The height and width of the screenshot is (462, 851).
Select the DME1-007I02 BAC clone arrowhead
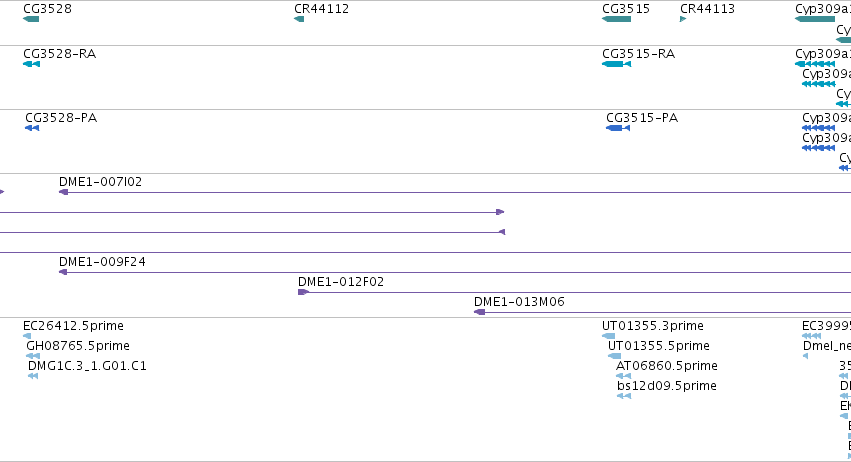[63, 192]
